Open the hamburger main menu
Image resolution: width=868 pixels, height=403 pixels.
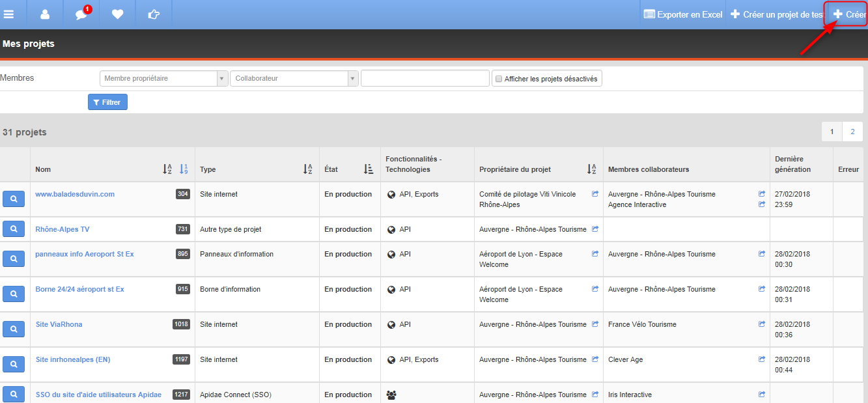click(x=9, y=14)
